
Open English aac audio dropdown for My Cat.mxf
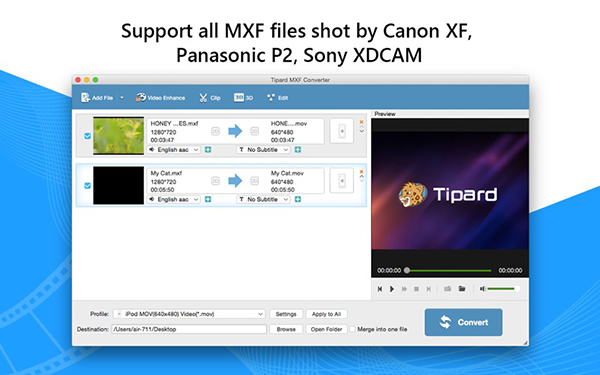[x=174, y=199]
